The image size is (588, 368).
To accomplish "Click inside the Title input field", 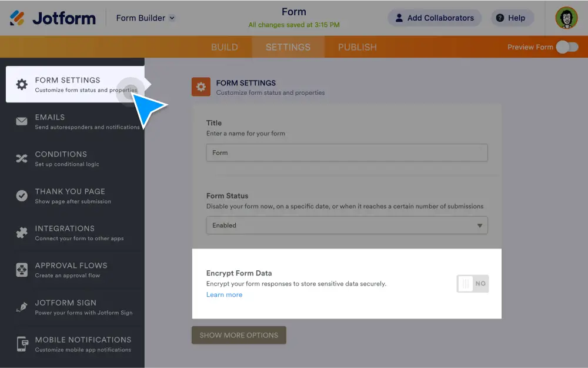I will 347,152.
